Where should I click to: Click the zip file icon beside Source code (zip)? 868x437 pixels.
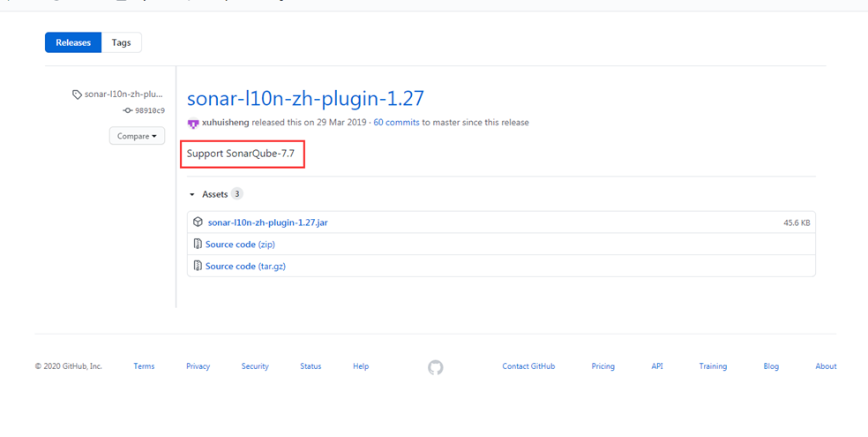[198, 245]
